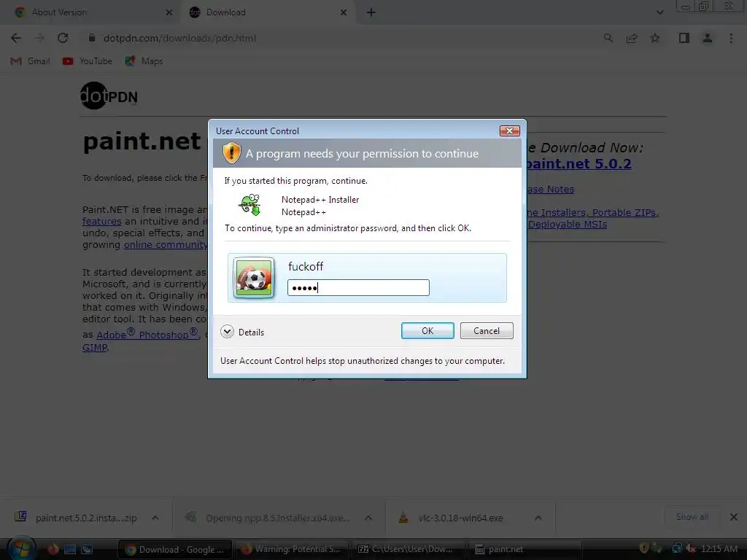The height and width of the screenshot is (560, 747).
Task: Switch to the Warning: Potential S... taskbar button
Action: click(291, 550)
